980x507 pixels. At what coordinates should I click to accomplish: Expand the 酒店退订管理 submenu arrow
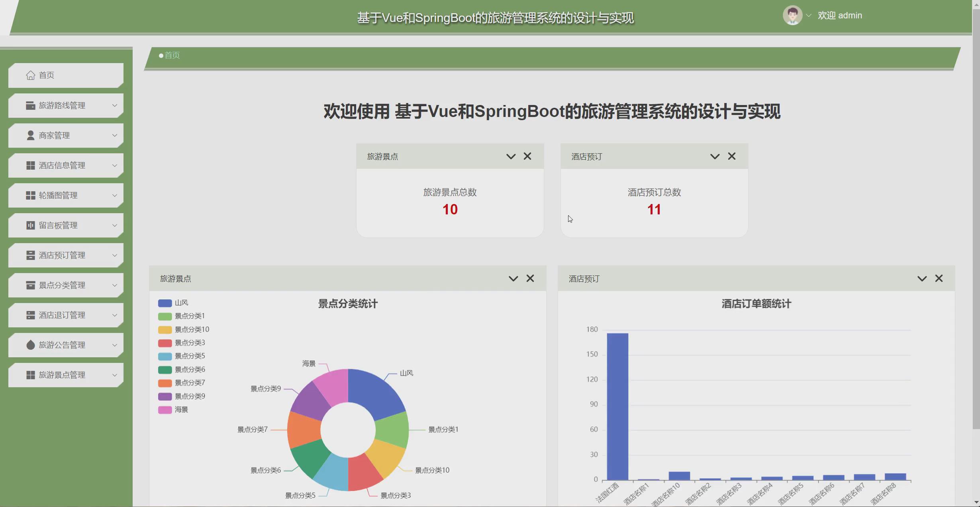[x=115, y=315]
